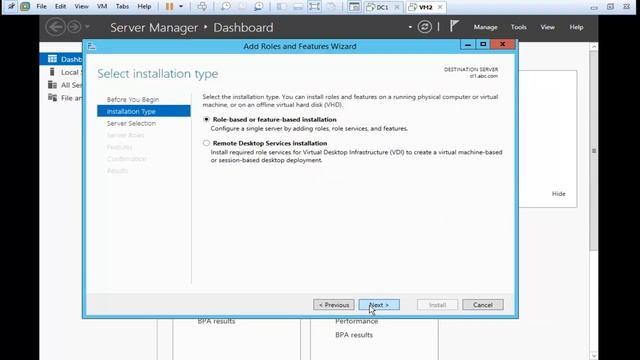Select Remote Desktop Services installation
This screenshot has height=360, width=640.
pyautogui.click(x=206, y=143)
